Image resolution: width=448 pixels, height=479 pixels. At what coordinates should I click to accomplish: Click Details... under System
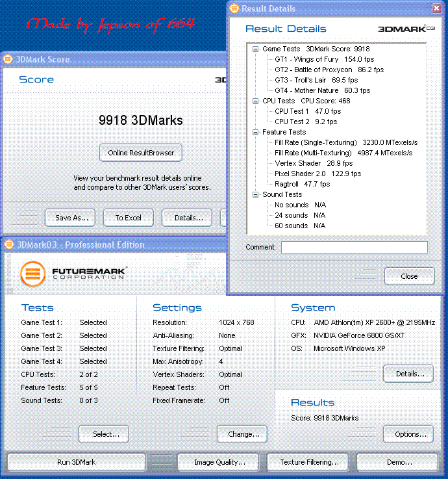408,374
